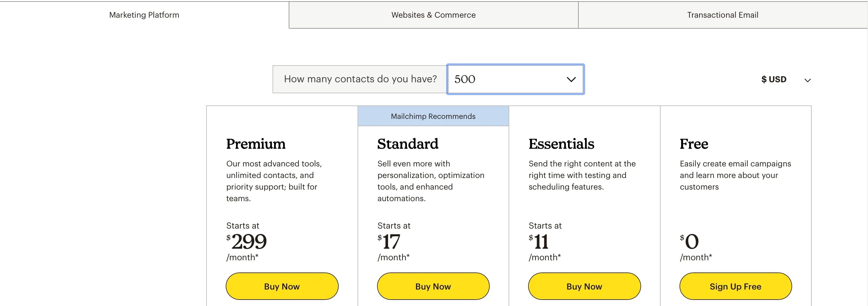868x306 pixels.
Task: Click the Premium plan heading
Action: click(x=256, y=143)
